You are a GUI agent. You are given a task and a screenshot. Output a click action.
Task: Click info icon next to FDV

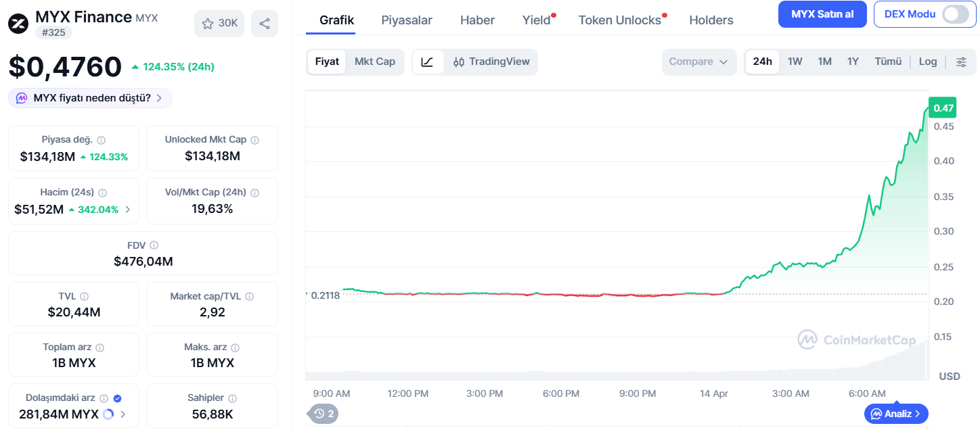point(154,245)
